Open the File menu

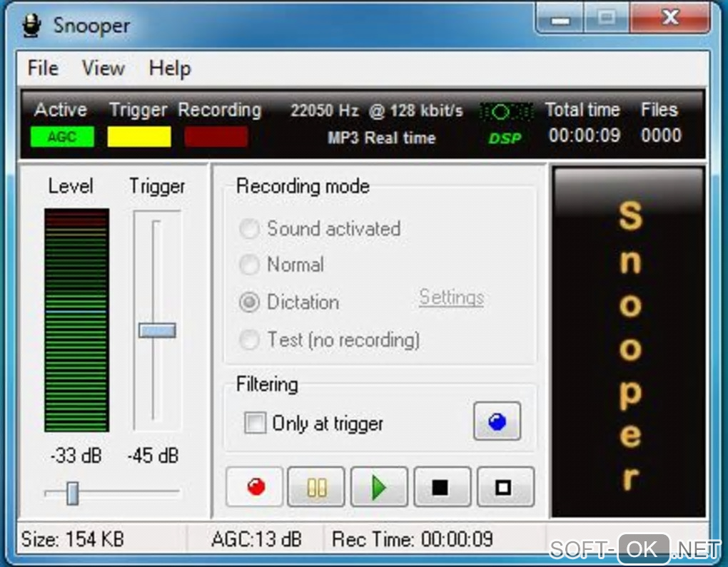[x=43, y=68]
